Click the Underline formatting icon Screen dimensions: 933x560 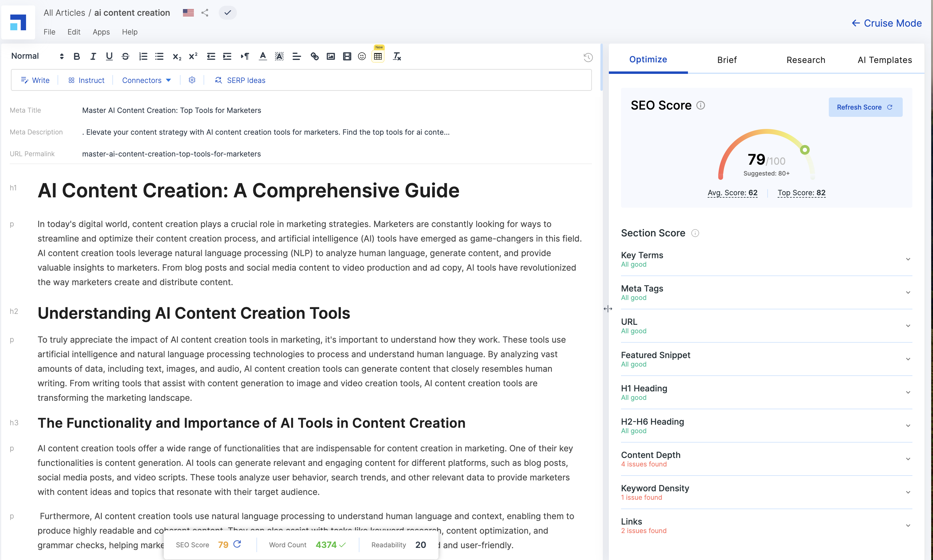coord(109,56)
